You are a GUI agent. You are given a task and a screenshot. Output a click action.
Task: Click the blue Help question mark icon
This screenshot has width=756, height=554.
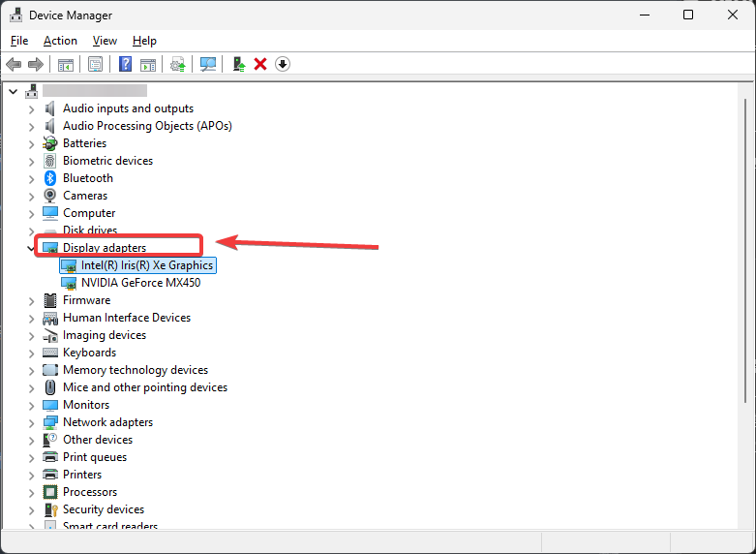[126, 64]
